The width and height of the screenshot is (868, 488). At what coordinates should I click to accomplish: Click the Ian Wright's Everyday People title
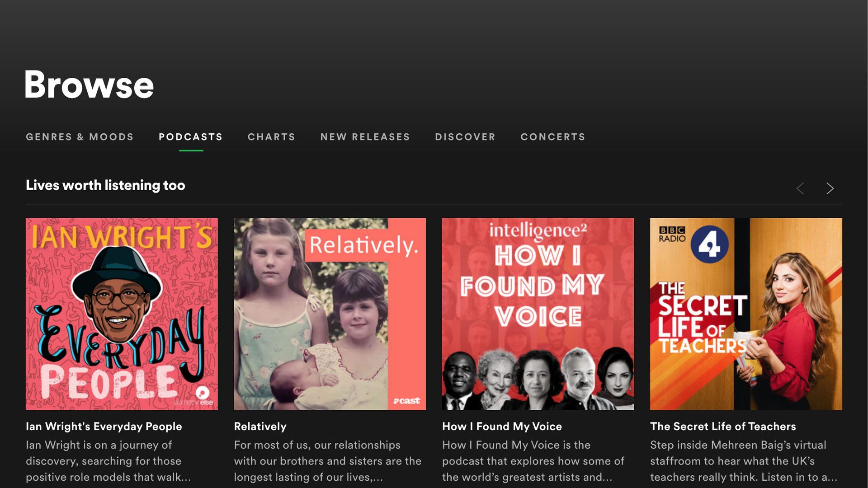pyautogui.click(x=104, y=427)
